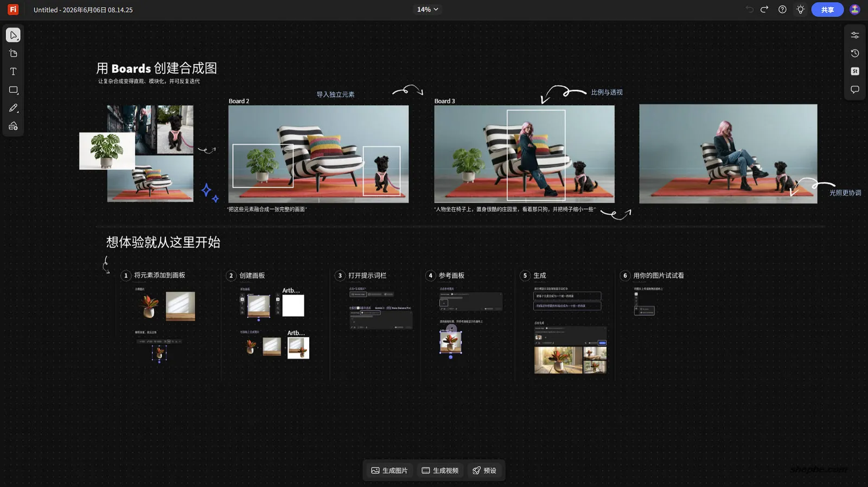Screen dimensions: 868x487
Task: Select the empty white Artb... artboard
Action: (293, 306)
